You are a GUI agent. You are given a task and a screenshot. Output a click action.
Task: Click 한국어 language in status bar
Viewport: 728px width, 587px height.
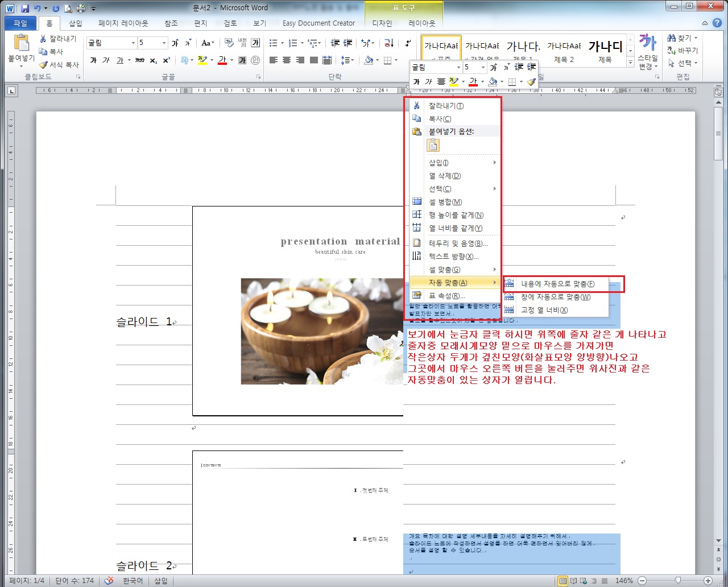(x=133, y=581)
